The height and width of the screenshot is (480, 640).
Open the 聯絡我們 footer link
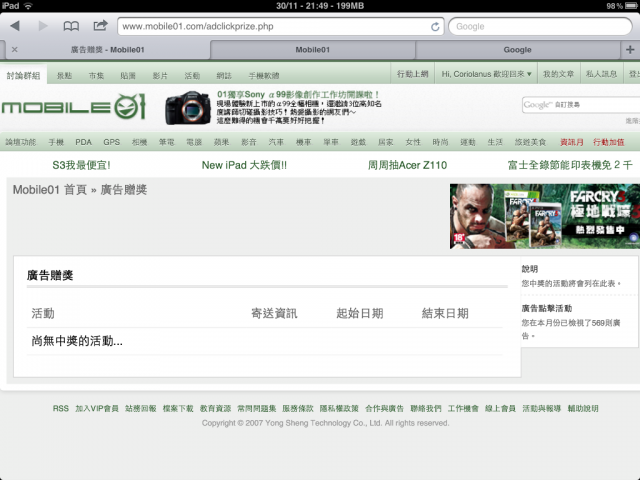point(426,408)
